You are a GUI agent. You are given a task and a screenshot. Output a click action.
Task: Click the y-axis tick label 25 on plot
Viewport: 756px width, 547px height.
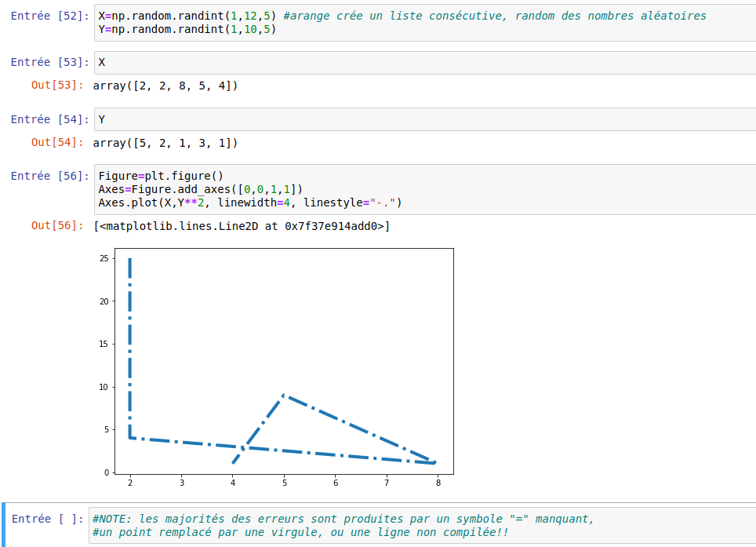point(103,258)
